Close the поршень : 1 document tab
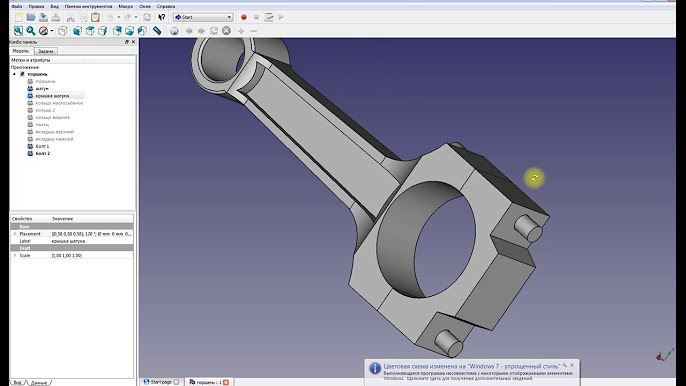Screen dimensions: 686x386 pos(226,382)
